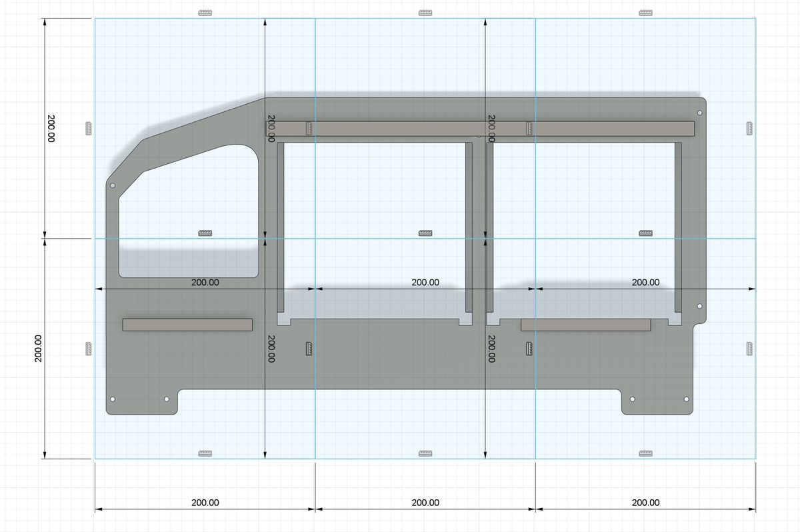Click vertical constraint icon on far-left upper edge
Screen dimensions: 800x532
(89, 127)
